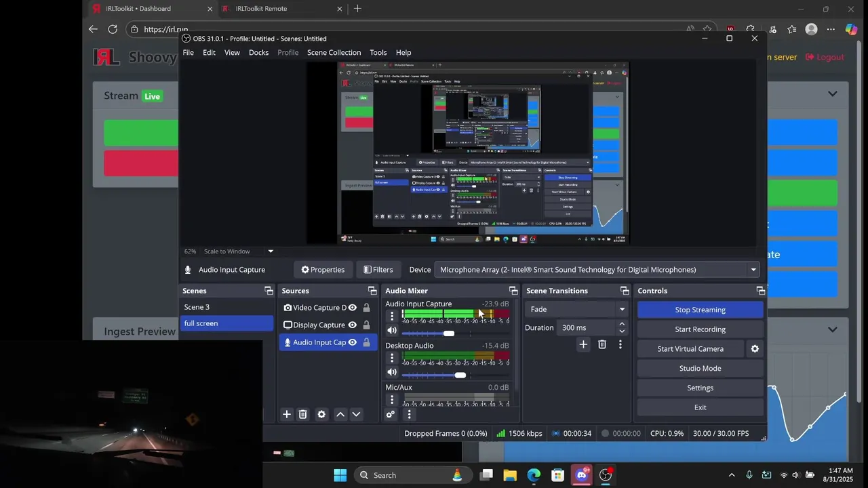Refresh the browser page

[113, 29]
